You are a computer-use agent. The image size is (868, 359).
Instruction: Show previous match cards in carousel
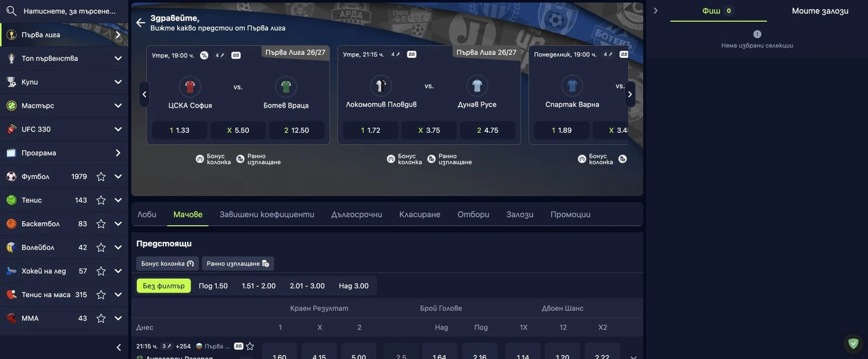[144, 94]
